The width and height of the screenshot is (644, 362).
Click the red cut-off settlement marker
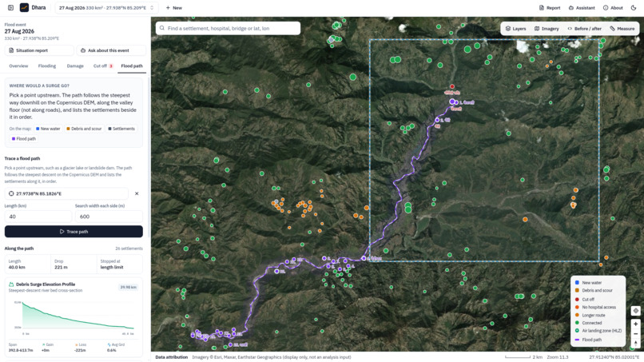(x=451, y=86)
